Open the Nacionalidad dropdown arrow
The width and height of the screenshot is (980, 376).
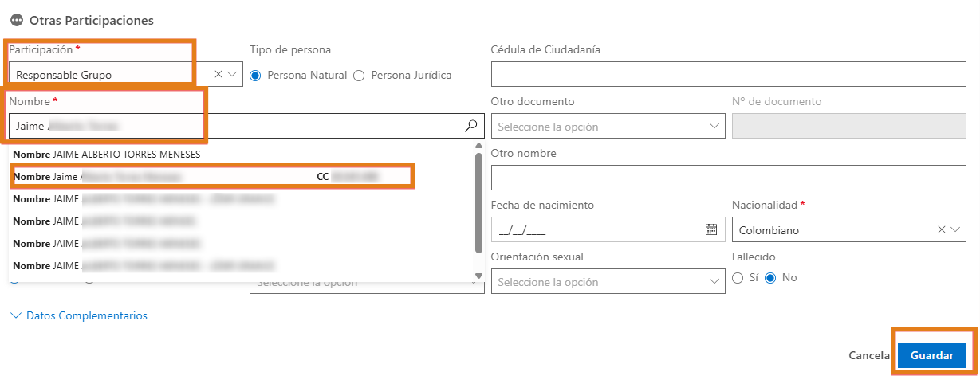(x=957, y=229)
